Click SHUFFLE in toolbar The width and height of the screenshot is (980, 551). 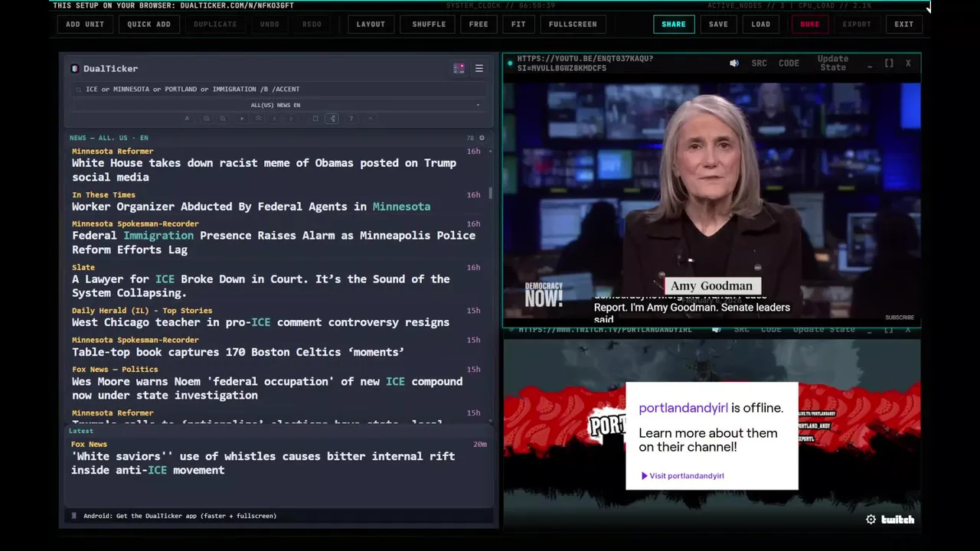tap(429, 24)
